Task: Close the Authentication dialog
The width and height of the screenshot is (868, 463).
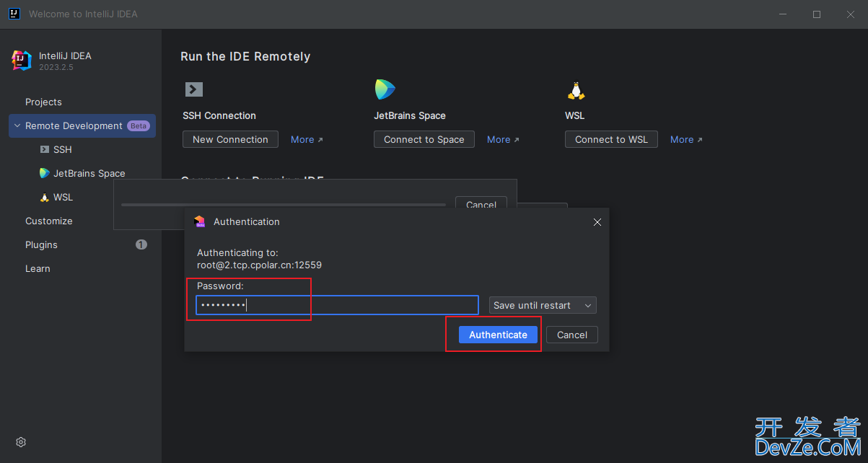Action: point(597,222)
